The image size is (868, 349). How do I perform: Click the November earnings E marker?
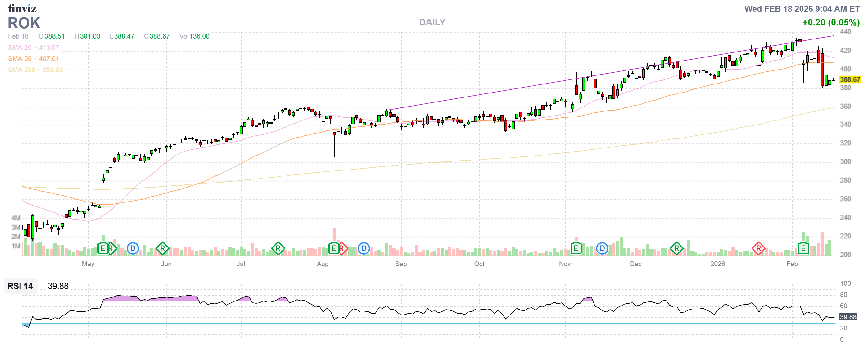[576, 249]
